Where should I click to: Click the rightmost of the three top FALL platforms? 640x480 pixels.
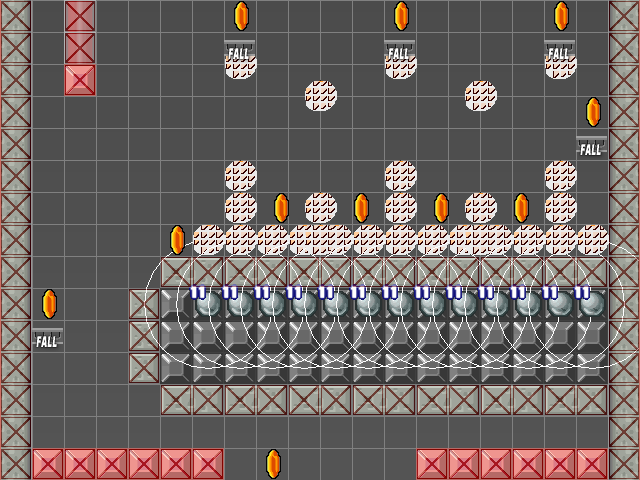(x=560, y=51)
